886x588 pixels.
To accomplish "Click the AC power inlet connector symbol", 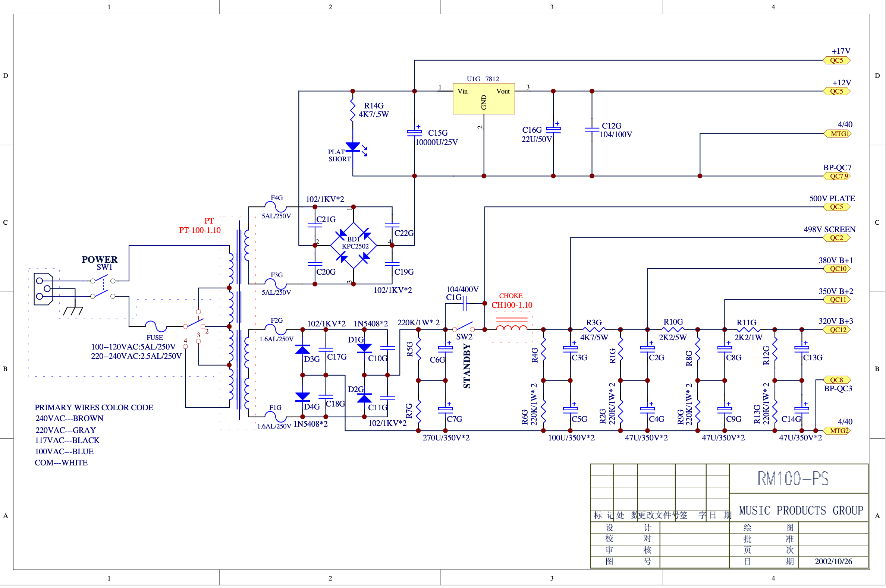I will pyautogui.click(x=43, y=289).
